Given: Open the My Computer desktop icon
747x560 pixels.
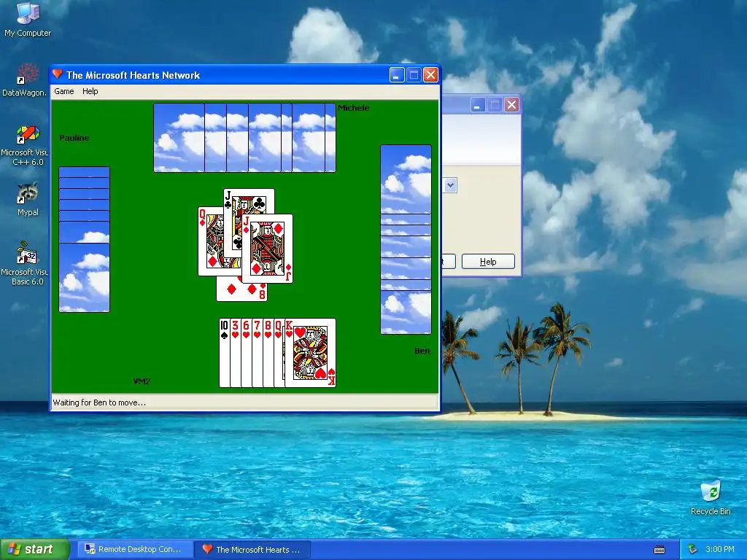Looking at the screenshot, I should pos(28,20).
